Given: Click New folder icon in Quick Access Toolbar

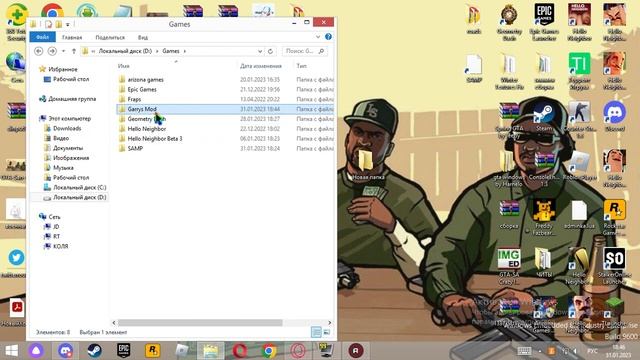Looking at the screenshot, I should pos(59,24).
